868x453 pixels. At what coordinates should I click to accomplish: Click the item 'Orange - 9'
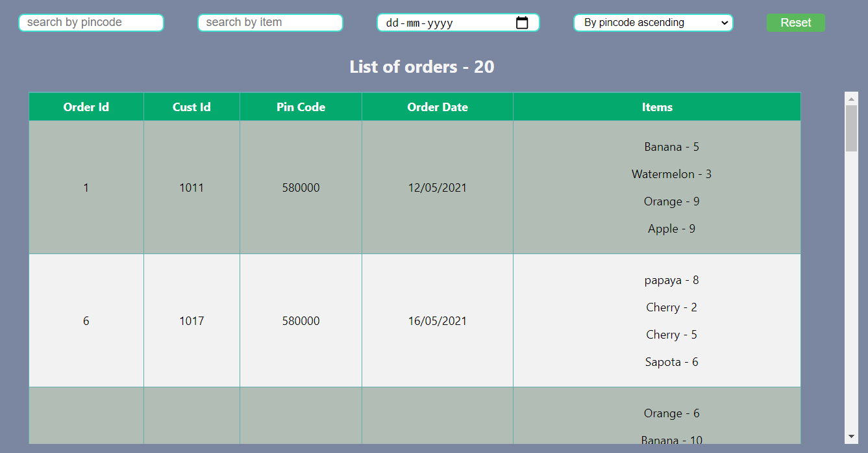pyautogui.click(x=671, y=201)
